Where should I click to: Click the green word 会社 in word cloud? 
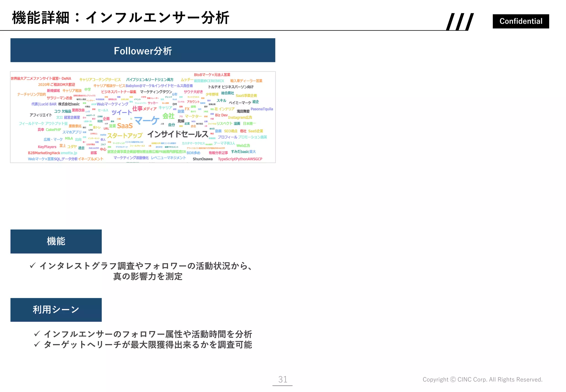[168, 116]
